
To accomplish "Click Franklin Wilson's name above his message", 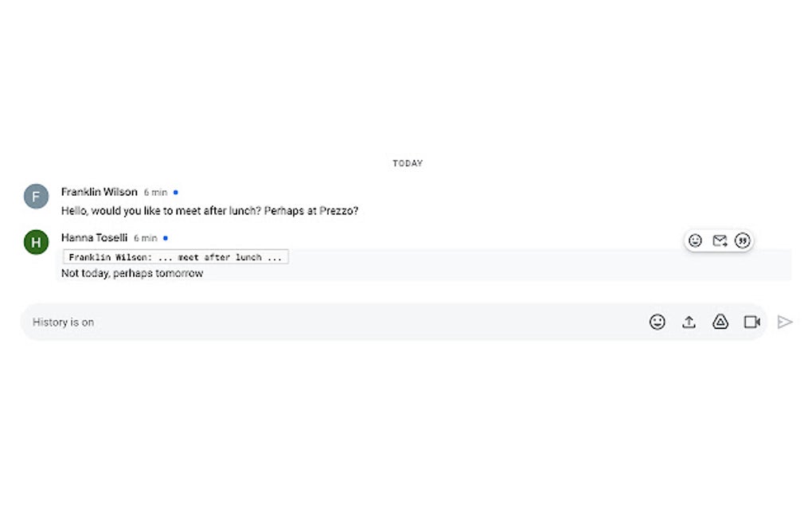I will [99, 192].
